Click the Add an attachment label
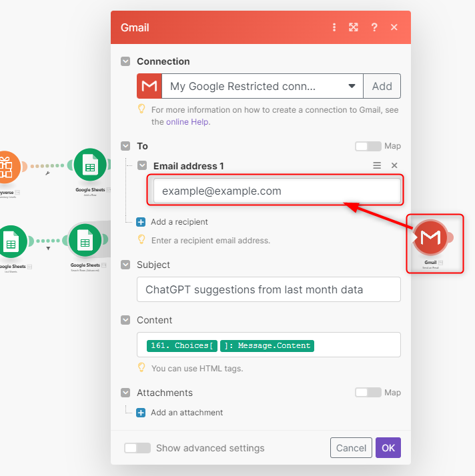This screenshot has width=475, height=476. (x=187, y=413)
